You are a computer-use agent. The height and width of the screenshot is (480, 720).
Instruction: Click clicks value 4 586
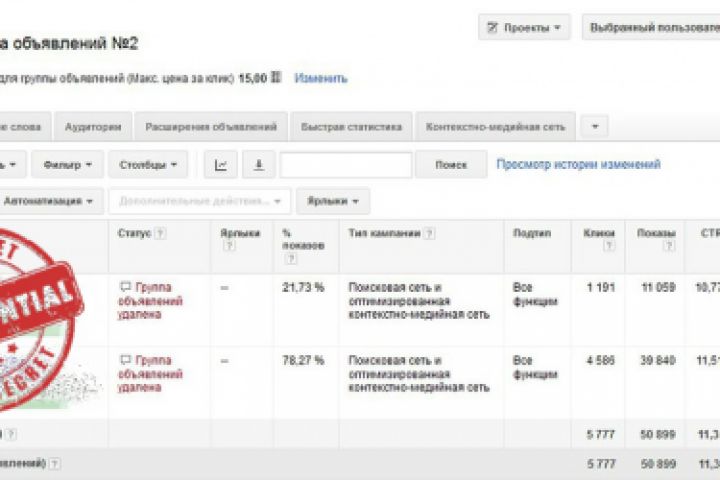click(601, 361)
